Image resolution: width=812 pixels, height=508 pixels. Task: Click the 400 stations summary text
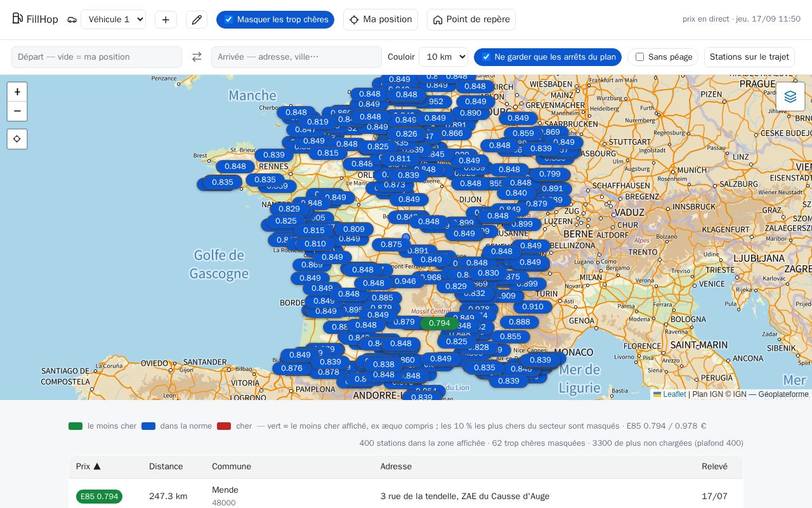(551, 443)
